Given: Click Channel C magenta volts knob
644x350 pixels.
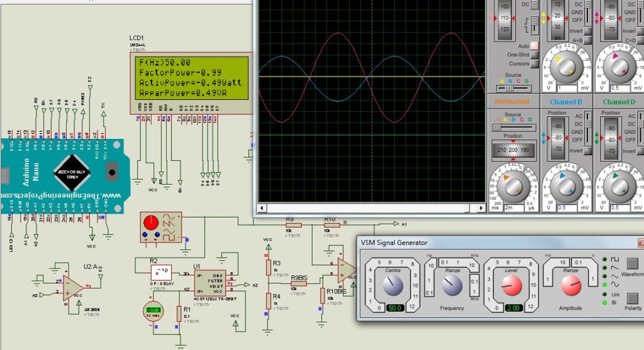Looking at the screenshot, I should 619,67.
